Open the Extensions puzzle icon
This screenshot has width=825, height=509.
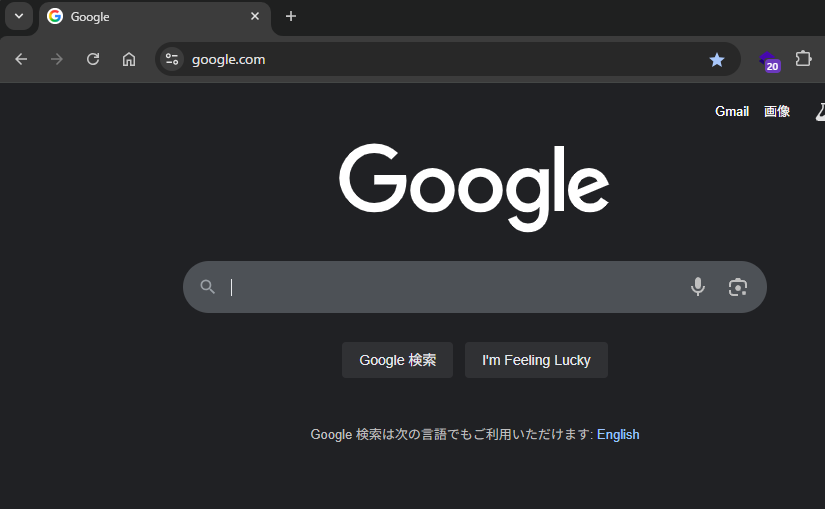click(803, 58)
